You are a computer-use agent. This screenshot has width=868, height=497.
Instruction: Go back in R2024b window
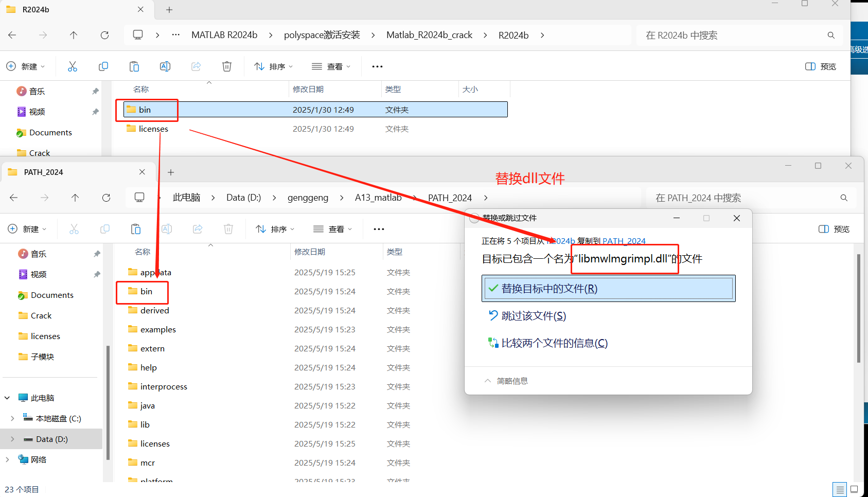coord(12,35)
